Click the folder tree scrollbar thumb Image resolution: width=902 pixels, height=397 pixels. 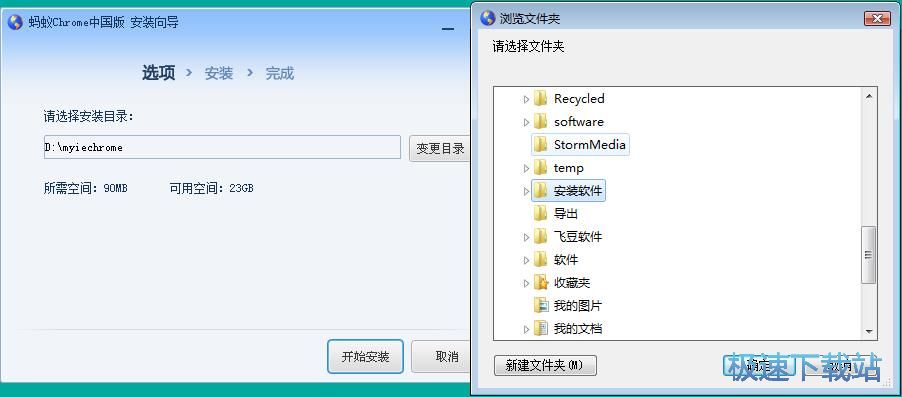click(868, 255)
